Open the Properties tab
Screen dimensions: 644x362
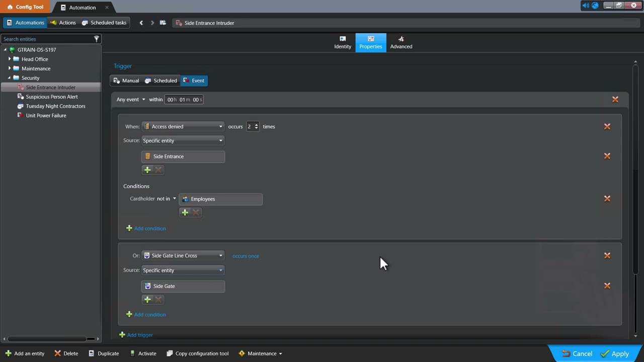(x=371, y=42)
